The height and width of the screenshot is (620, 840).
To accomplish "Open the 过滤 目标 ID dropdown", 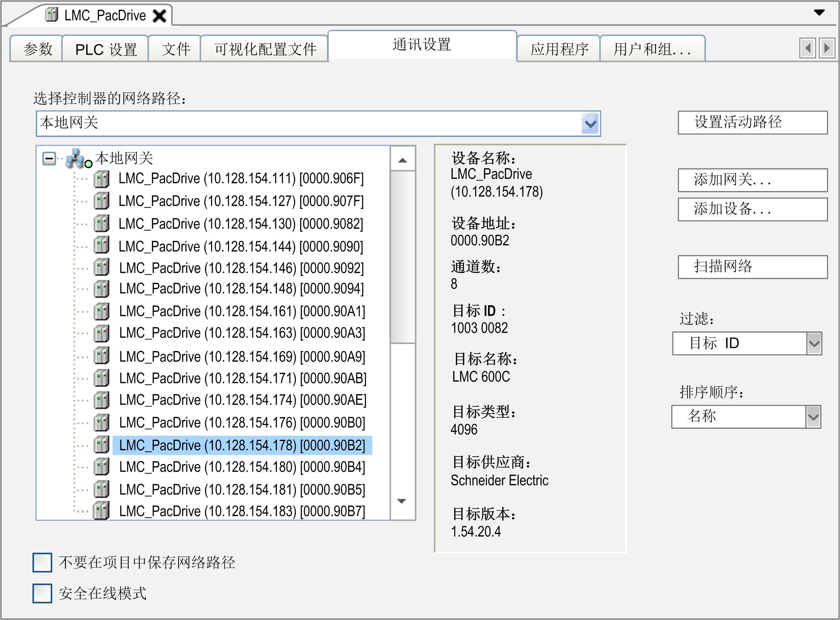I will 814,343.
